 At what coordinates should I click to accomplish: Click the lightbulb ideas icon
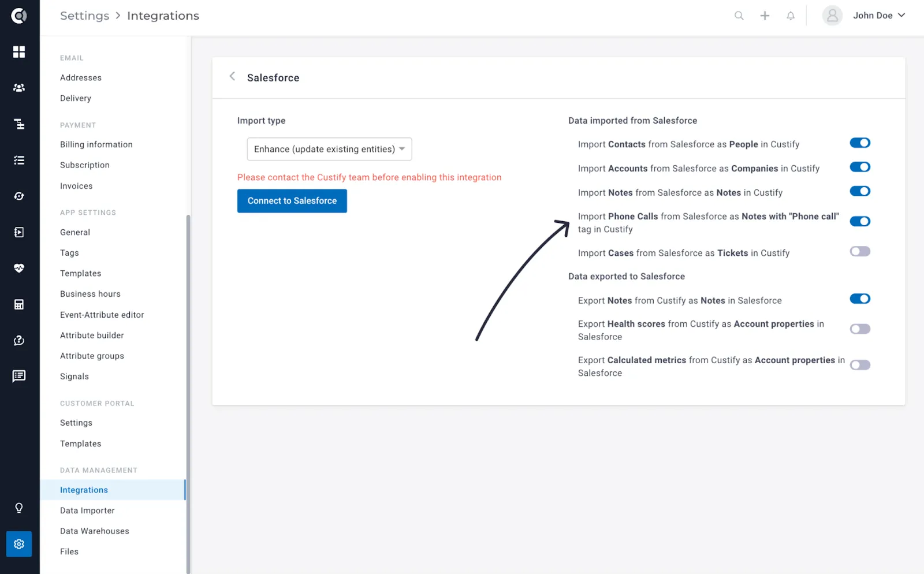pos(19,508)
